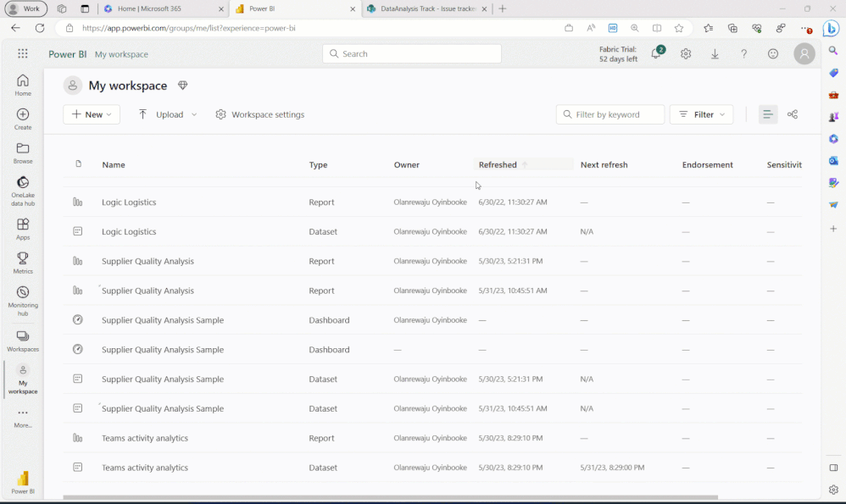
Task: Open Workspace settings
Action: point(260,114)
